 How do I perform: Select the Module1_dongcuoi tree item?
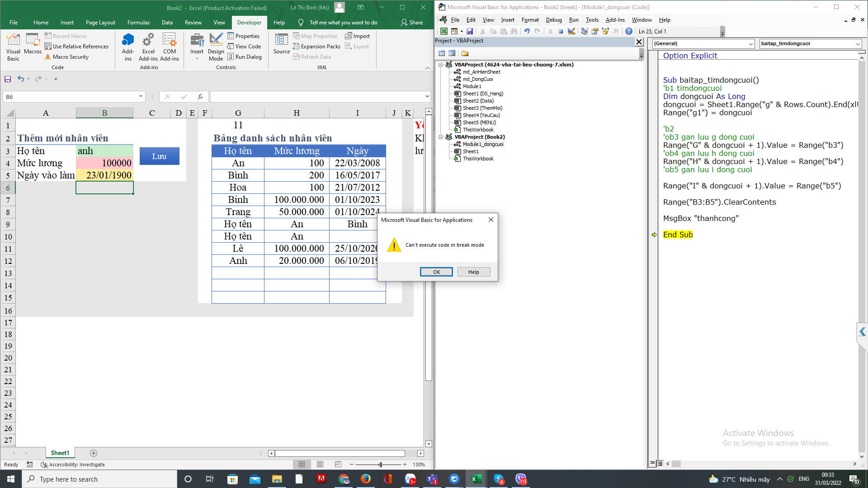pos(482,144)
